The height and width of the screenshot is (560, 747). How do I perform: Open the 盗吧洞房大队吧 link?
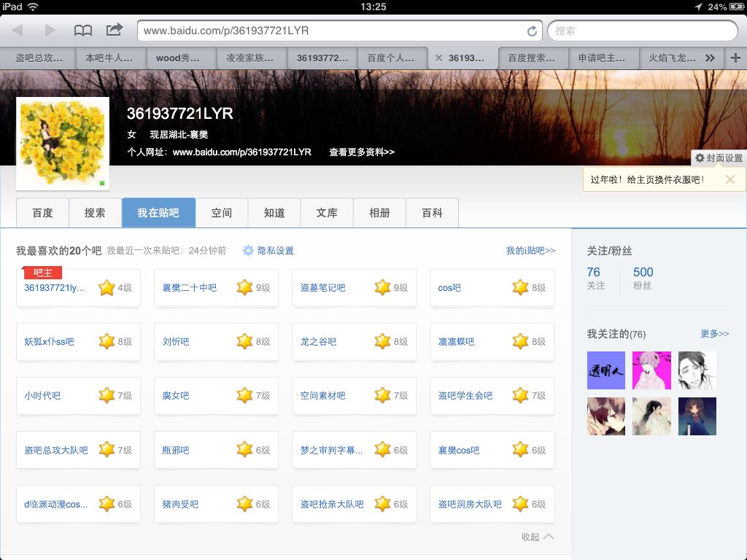pyautogui.click(x=470, y=505)
